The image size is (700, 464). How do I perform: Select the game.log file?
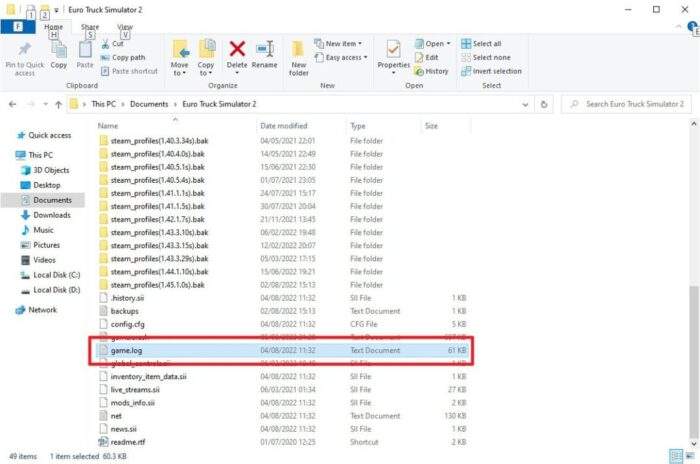point(283,351)
